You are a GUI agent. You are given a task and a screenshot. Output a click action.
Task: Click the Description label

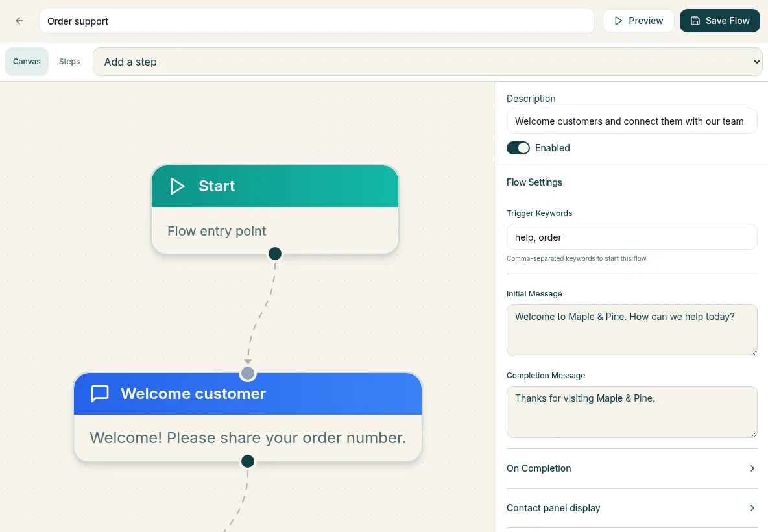[531, 99]
